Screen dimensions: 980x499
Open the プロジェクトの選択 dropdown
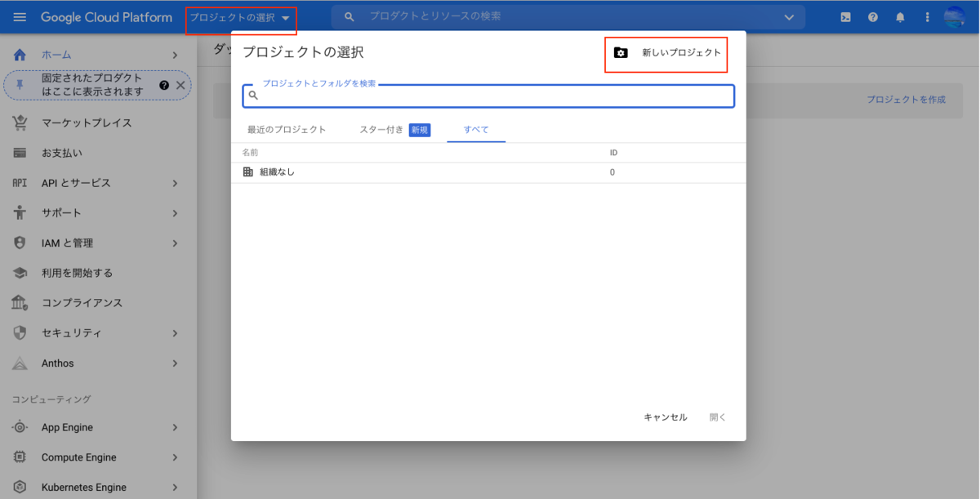(x=239, y=16)
